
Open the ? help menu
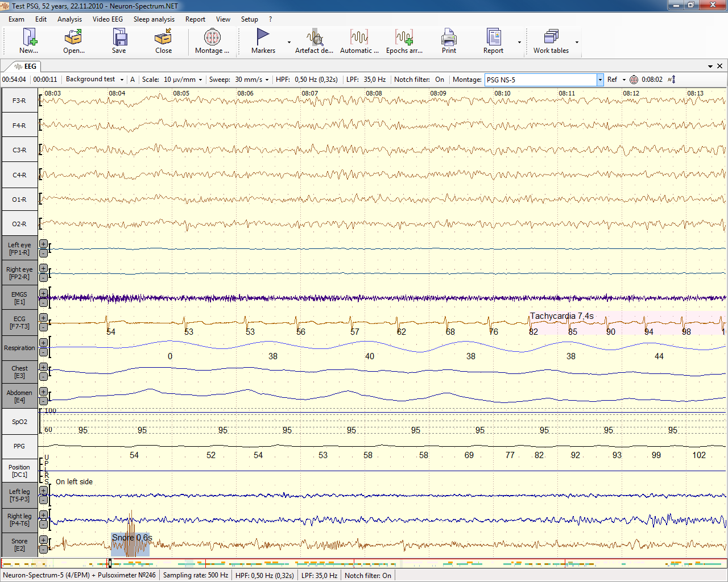(x=270, y=19)
